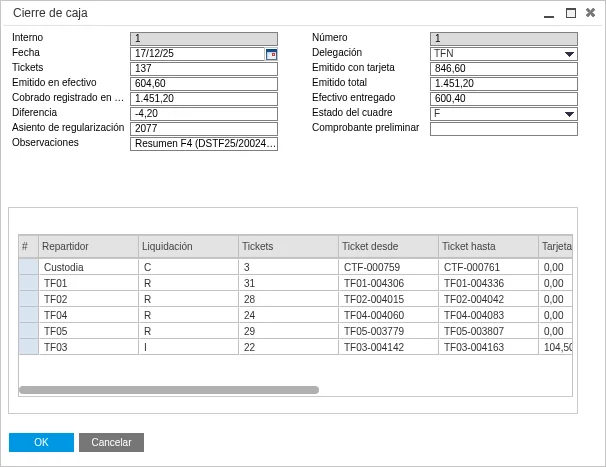This screenshot has width=606, height=467.
Task: Click the Tickets count 24 for TF04
Action: [288, 315]
